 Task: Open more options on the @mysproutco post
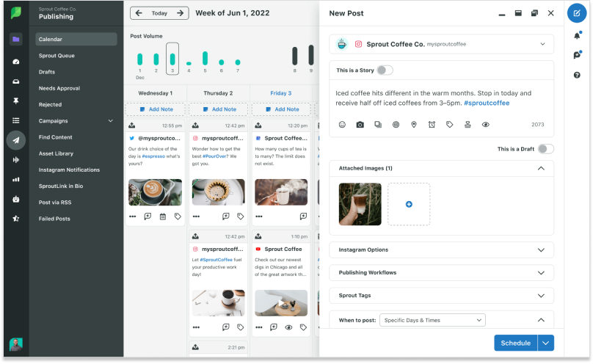132,216
